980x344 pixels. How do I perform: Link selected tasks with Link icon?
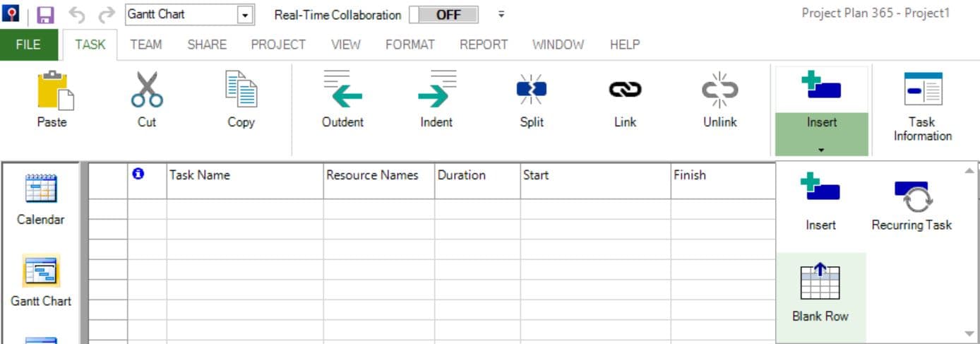point(626,90)
